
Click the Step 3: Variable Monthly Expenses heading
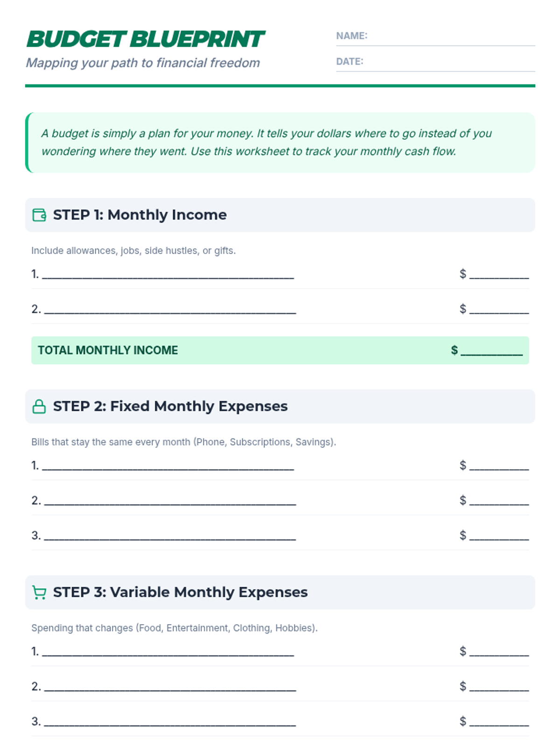coord(180,592)
